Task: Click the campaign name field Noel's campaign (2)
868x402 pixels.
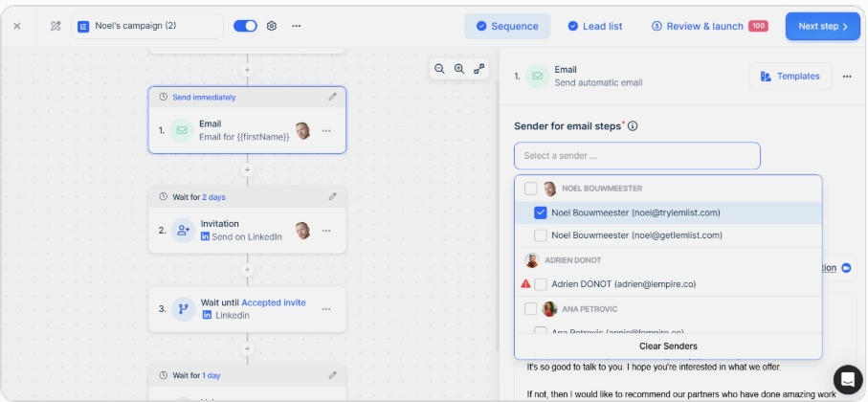Action: click(147, 26)
